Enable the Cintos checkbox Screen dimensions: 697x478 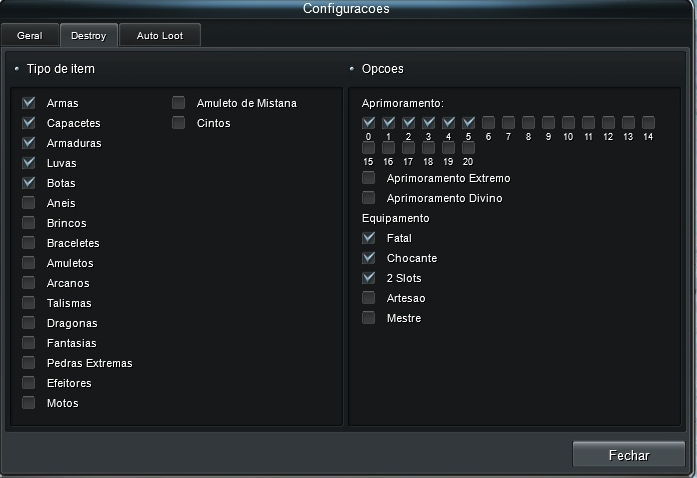point(179,123)
